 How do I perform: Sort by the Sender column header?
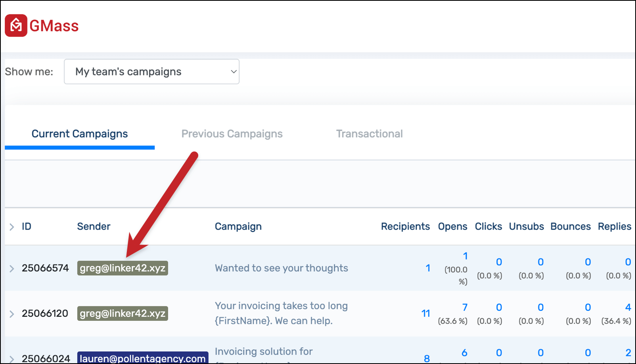[x=94, y=226]
